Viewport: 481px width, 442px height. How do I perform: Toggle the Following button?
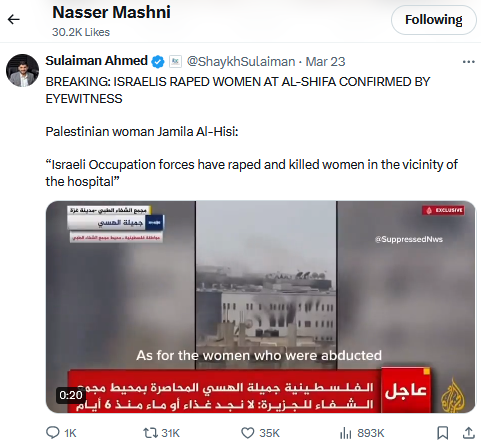click(433, 20)
